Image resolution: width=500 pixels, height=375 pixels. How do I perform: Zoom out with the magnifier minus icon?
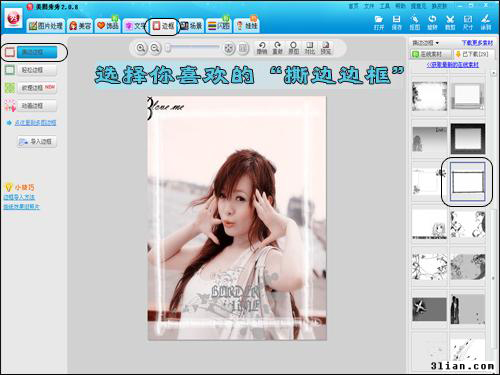point(155,48)
